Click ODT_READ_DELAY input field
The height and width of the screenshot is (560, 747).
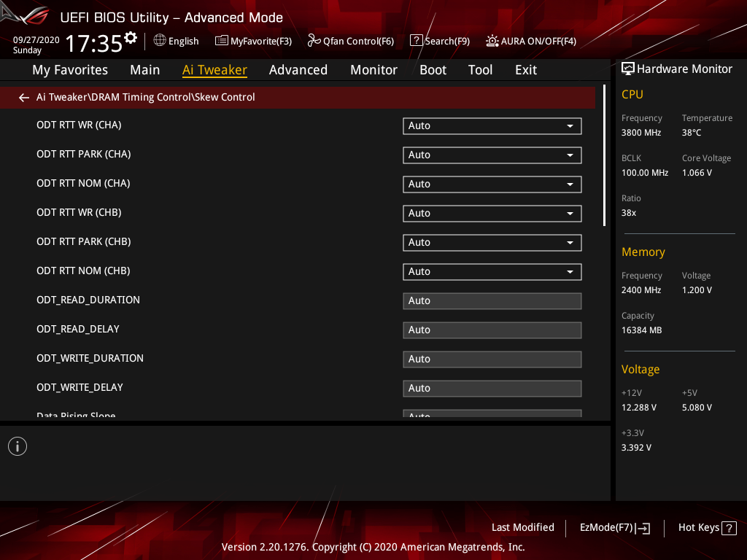point(492,330)
